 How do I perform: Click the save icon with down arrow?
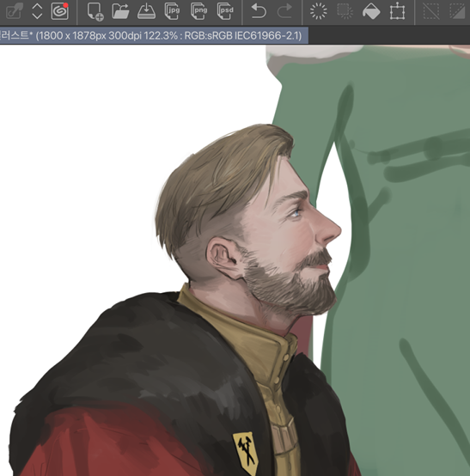click(146, 11)
